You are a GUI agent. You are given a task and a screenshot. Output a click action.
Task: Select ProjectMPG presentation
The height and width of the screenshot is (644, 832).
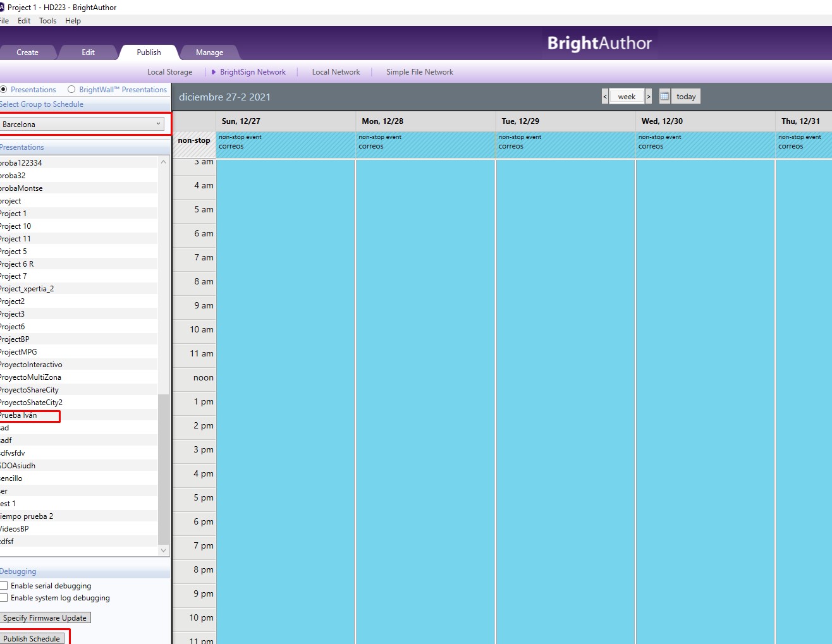click(x=78, y=352)
